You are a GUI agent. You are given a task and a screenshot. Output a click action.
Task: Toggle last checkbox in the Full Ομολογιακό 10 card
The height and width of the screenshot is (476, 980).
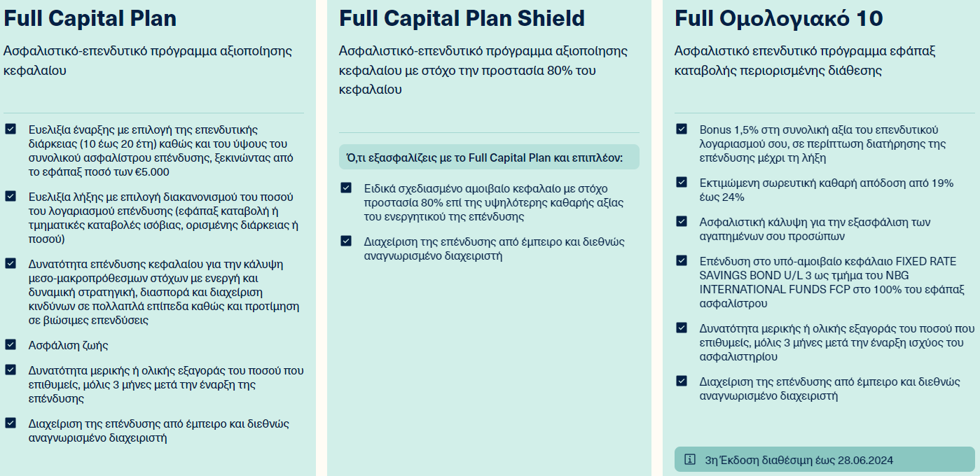682,381
